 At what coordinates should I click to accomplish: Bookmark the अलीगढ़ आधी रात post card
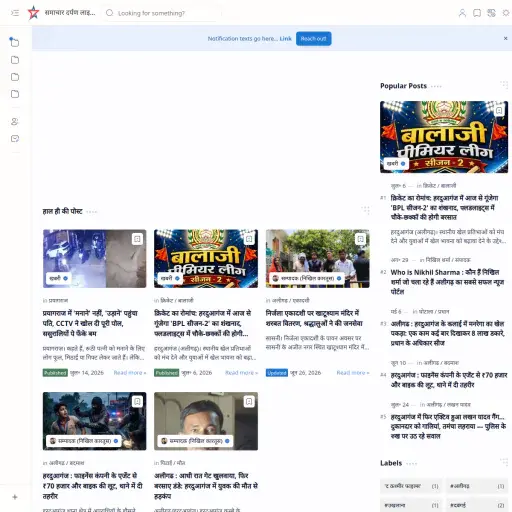(249, 402)
